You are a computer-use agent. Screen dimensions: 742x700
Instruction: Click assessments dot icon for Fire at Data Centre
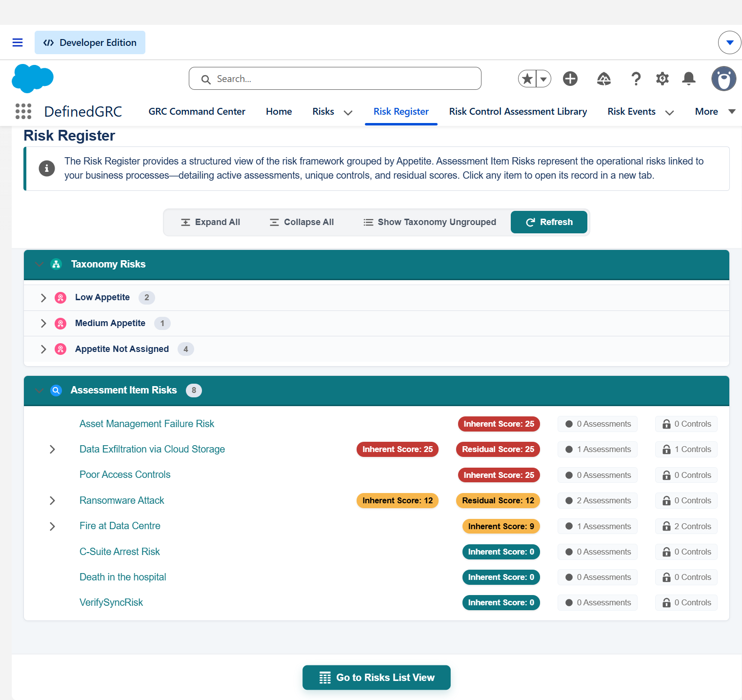tap(569, 526)
